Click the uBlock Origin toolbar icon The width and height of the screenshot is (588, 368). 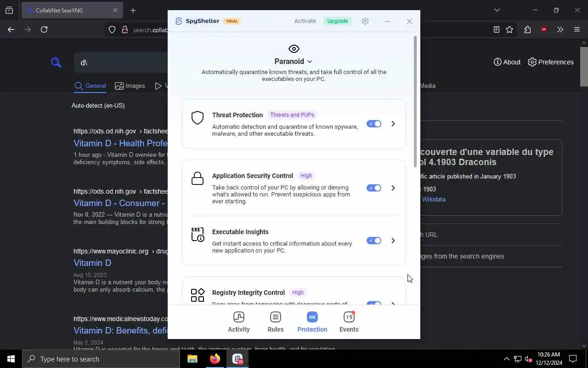click(544, 29)
